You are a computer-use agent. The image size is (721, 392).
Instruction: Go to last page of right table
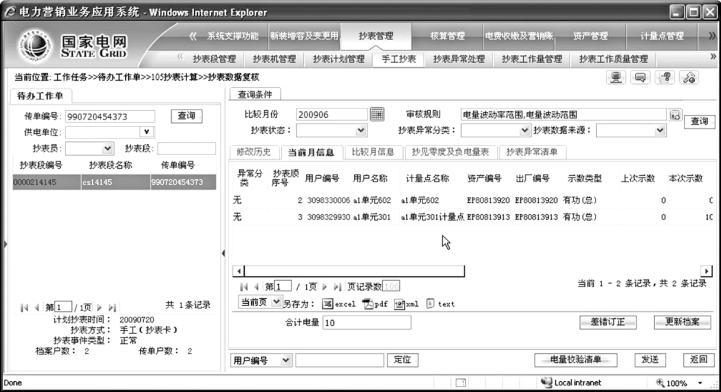point(337,287)
